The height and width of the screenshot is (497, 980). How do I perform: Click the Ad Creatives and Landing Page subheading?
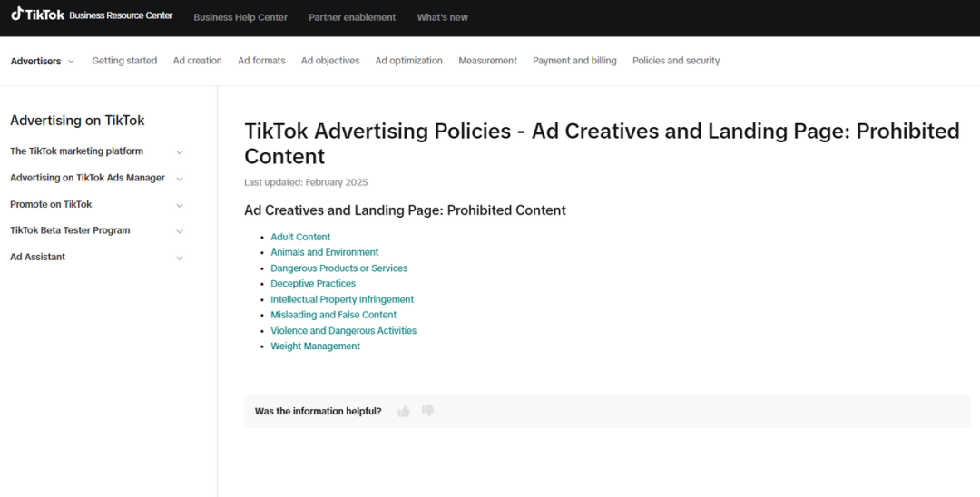405,210
